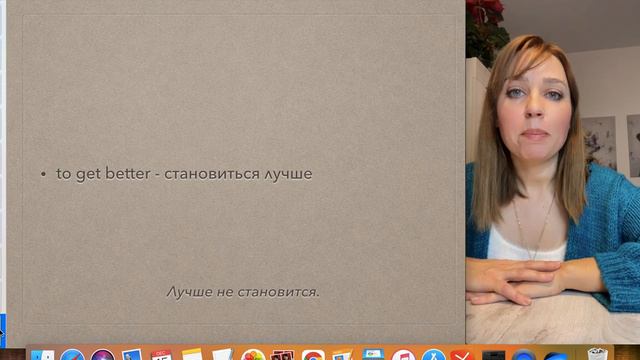Image resolution: width=640 pixels, height=360 pixels.
Task: Click the presenter webcam video panel
Action: click(x=553, y=171)
